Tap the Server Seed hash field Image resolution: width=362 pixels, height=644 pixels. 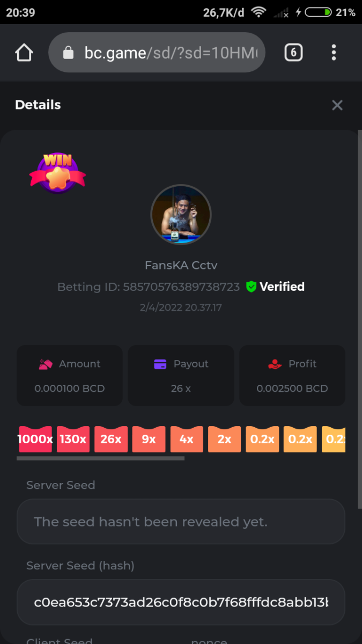(181, 602)
